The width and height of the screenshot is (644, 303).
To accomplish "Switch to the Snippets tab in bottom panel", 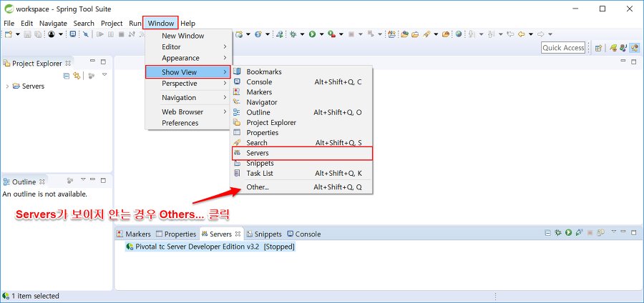I will pyautogui.click(x=263, y=234).
